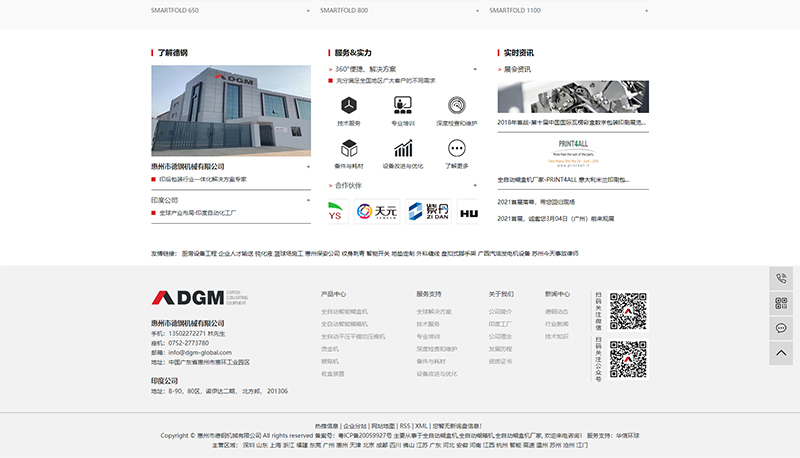Open the 2021首展 3月04日 广州 news item
The image size is (800, 458).
(x=556, y=218)
